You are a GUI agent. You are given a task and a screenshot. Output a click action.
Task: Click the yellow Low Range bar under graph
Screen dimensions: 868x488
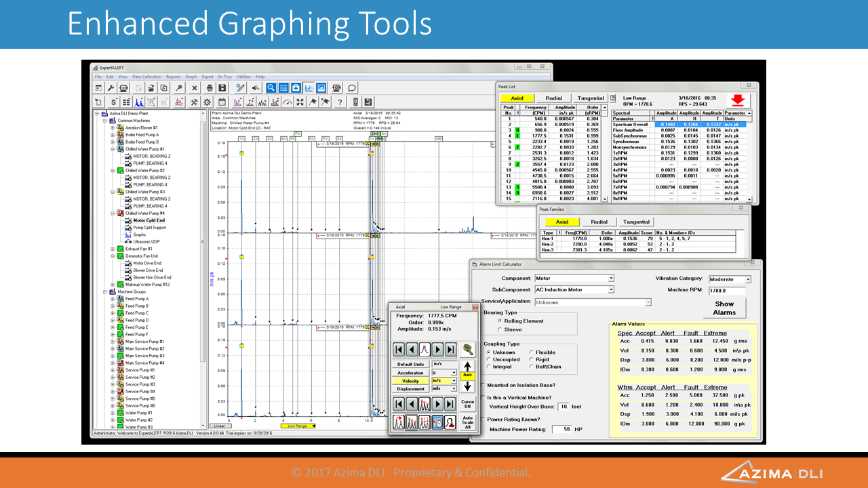click(297, 426)
